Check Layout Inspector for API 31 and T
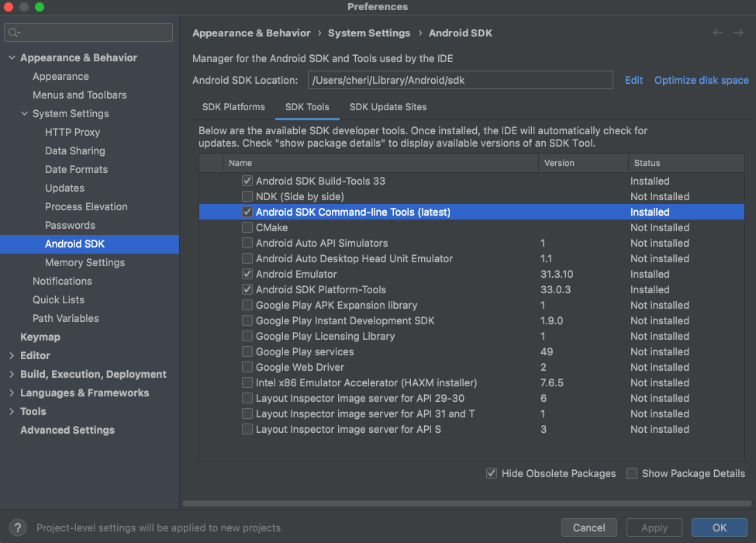 [x=247, y=413]
